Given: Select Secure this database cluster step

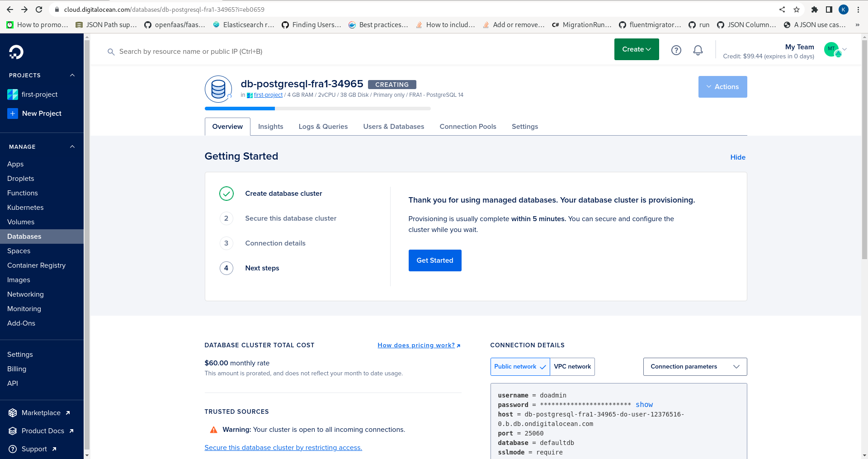Looking at the screenshot, I should 291,218.
